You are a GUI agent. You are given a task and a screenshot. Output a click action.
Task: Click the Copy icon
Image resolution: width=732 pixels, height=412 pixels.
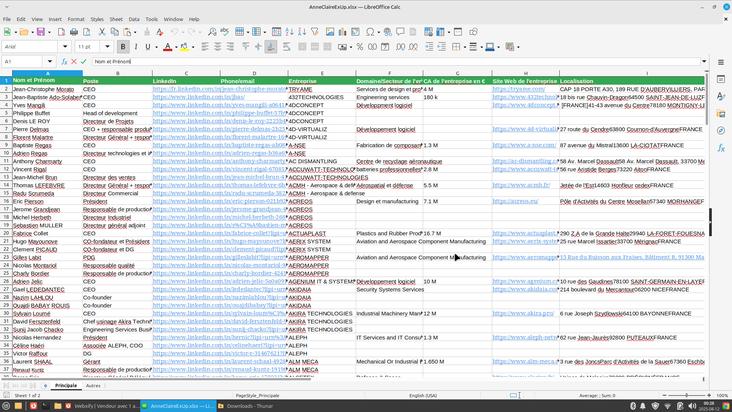114,32
